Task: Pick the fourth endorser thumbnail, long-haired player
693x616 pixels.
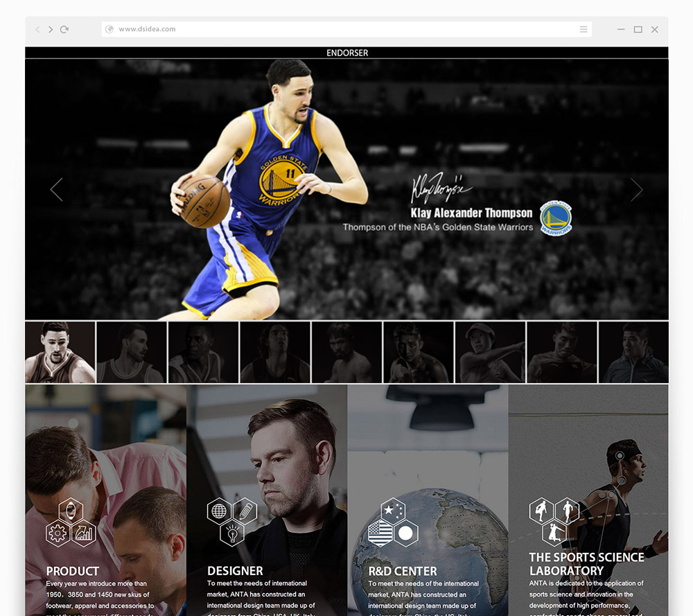Action: (275, 352)
